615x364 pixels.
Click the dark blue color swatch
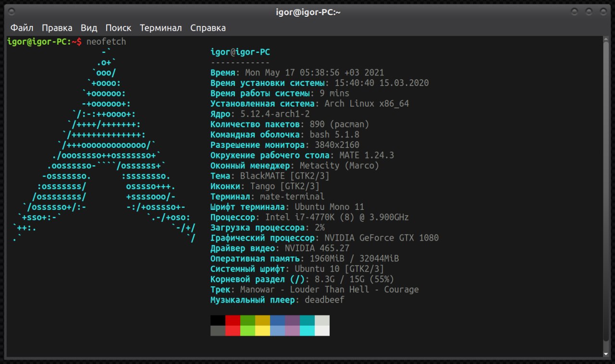277,320
